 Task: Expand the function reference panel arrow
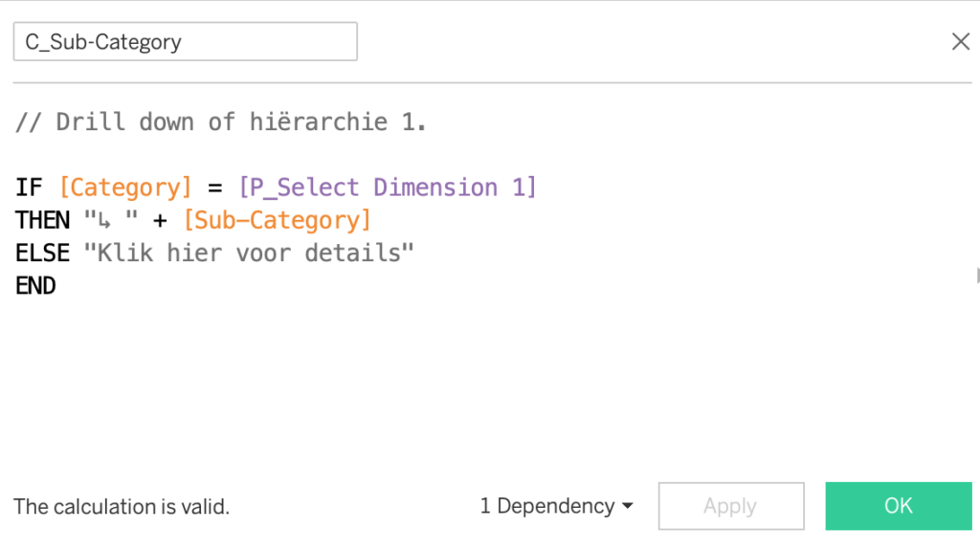(976, 276)
